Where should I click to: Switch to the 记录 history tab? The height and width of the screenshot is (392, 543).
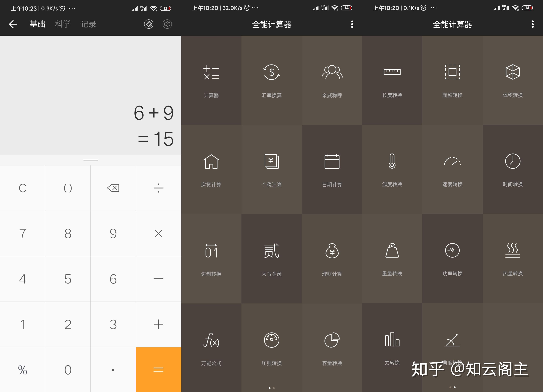coord(88,24)
